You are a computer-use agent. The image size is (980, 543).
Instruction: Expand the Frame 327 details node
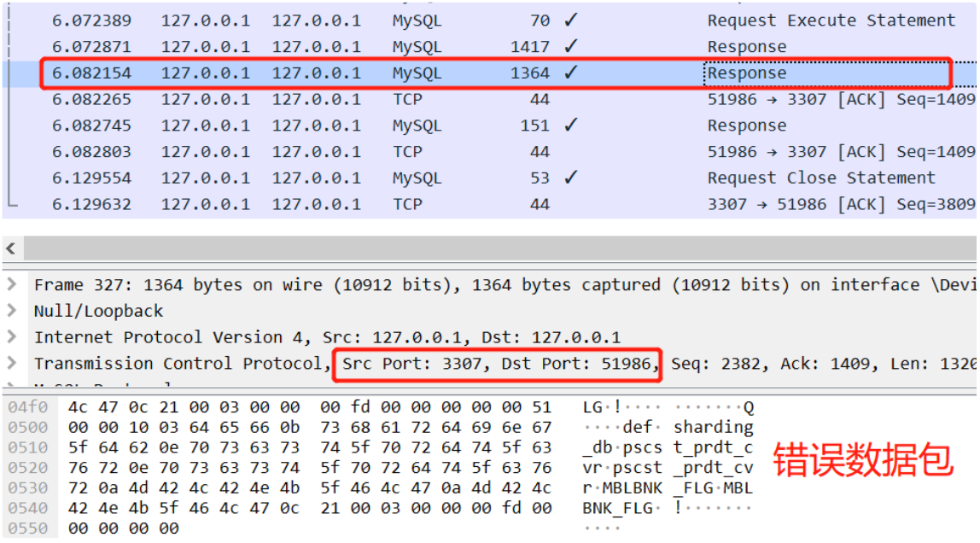point(12,285)
